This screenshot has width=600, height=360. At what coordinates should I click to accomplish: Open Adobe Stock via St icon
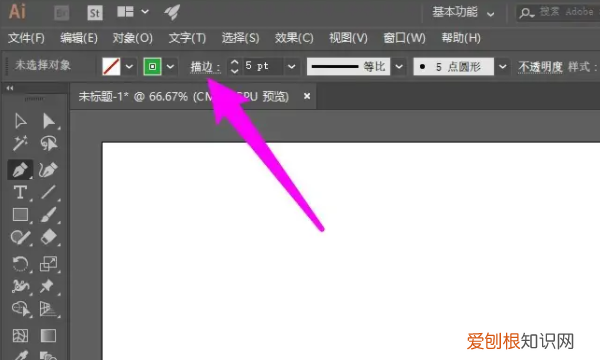95,13
